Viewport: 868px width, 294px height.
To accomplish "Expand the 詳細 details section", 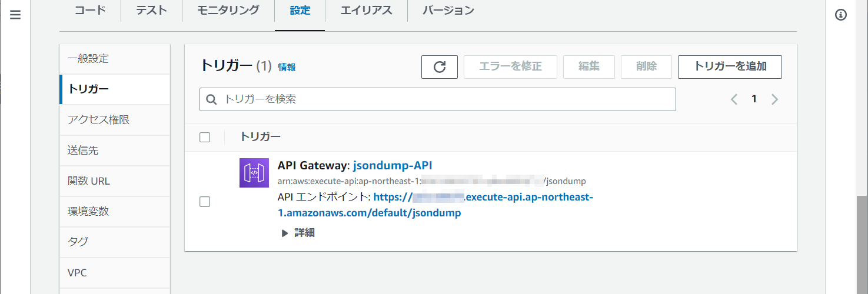I will tap(298, 233).
